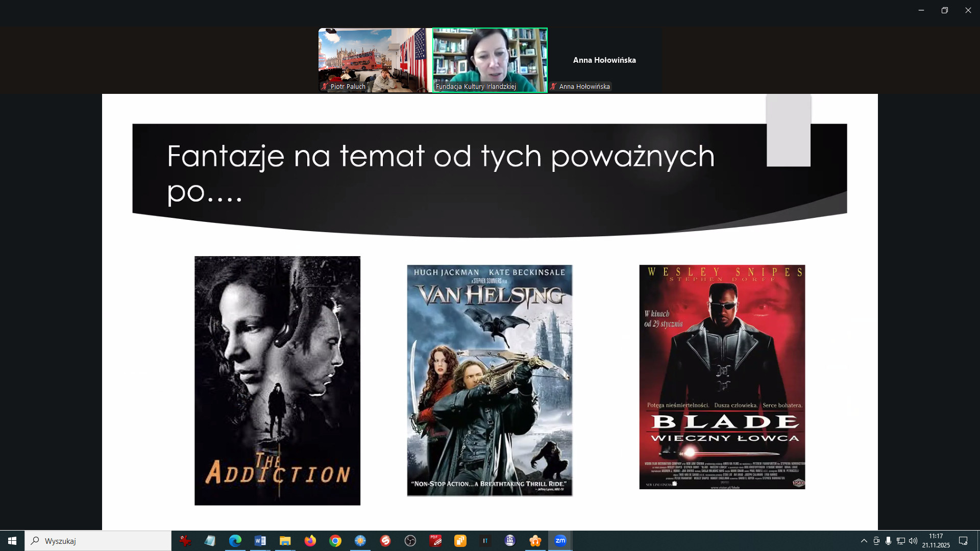Open volume control in system tray

click(913, 541)
